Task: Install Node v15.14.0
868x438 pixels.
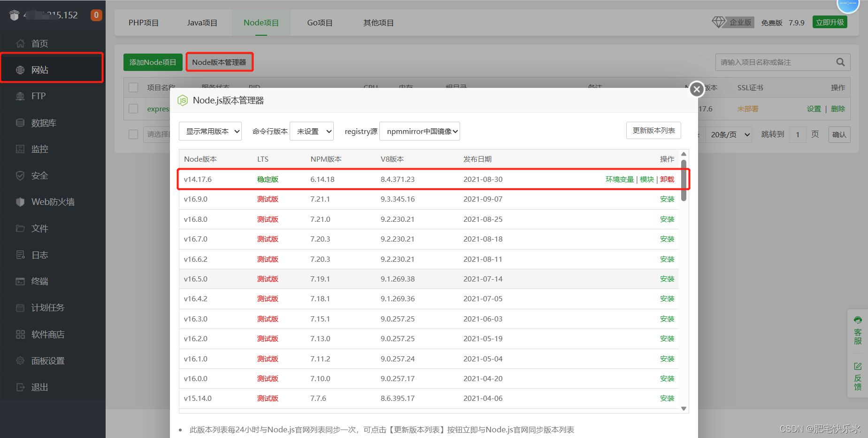Action: click(x=667, y=399)
